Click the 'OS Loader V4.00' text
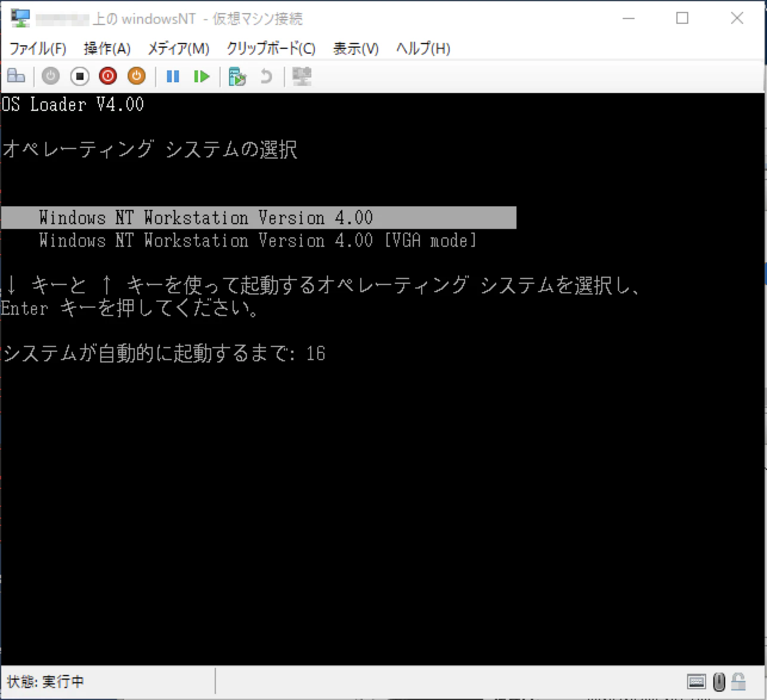 click(73, 104)
